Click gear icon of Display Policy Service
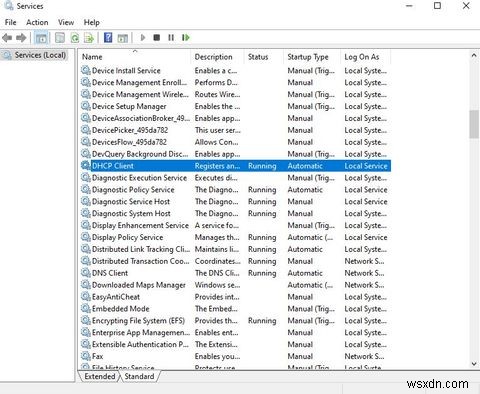The width and height of the screenshot is (480, 394). (x=86, y=237)
